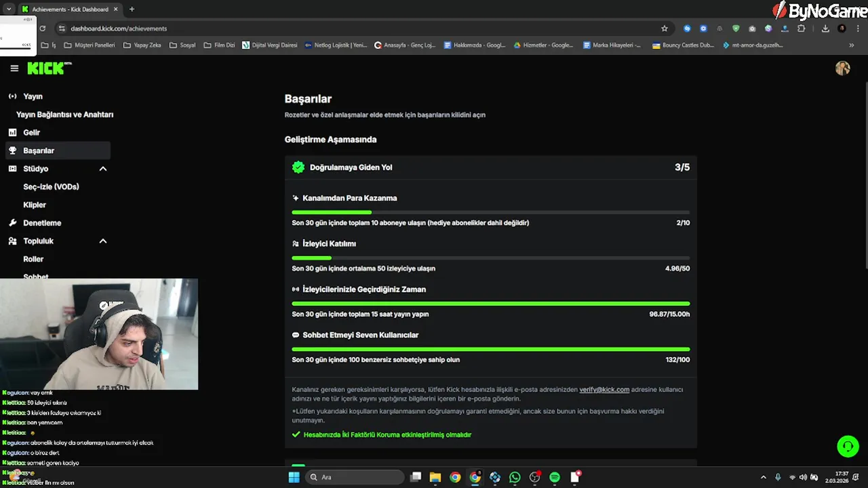The height and width of the screenshot is (488, 868).
Task: Reload the page with the refresh icon
Action: [42, 28]
